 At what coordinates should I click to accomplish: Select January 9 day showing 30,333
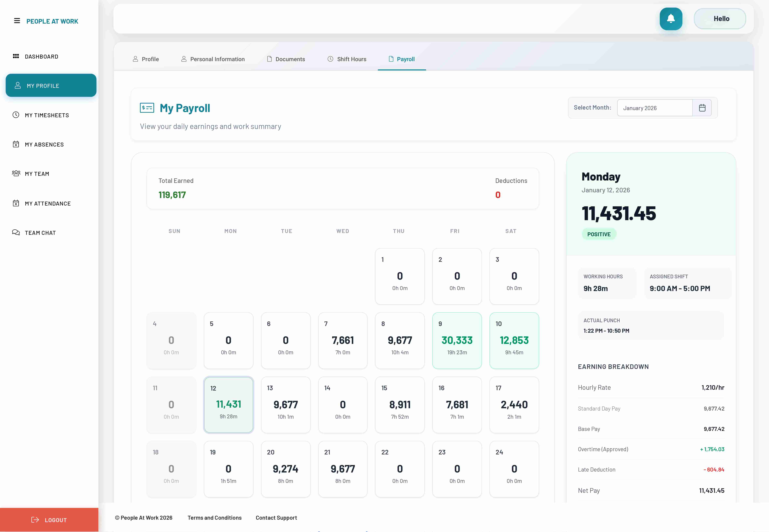(x=457, y=341)
